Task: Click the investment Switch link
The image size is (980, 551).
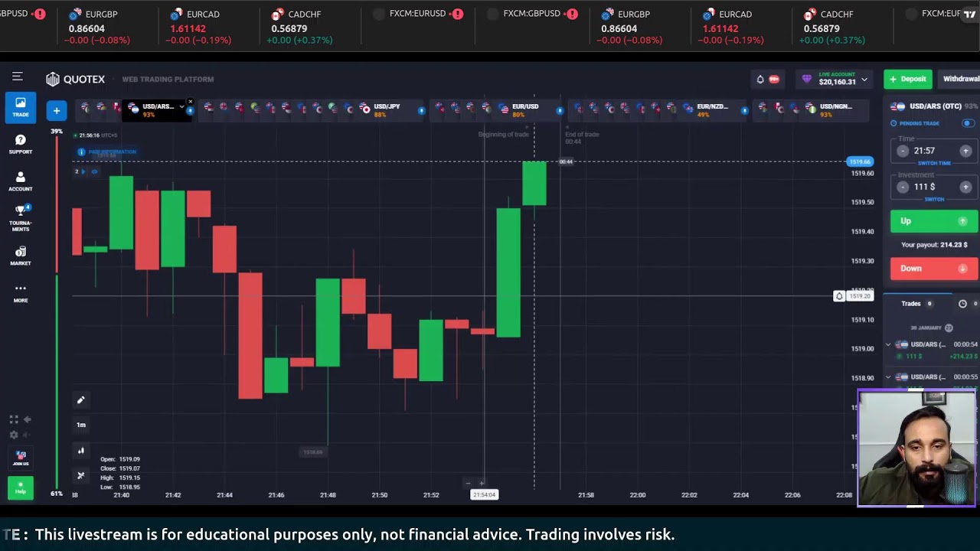Action: 934,199
